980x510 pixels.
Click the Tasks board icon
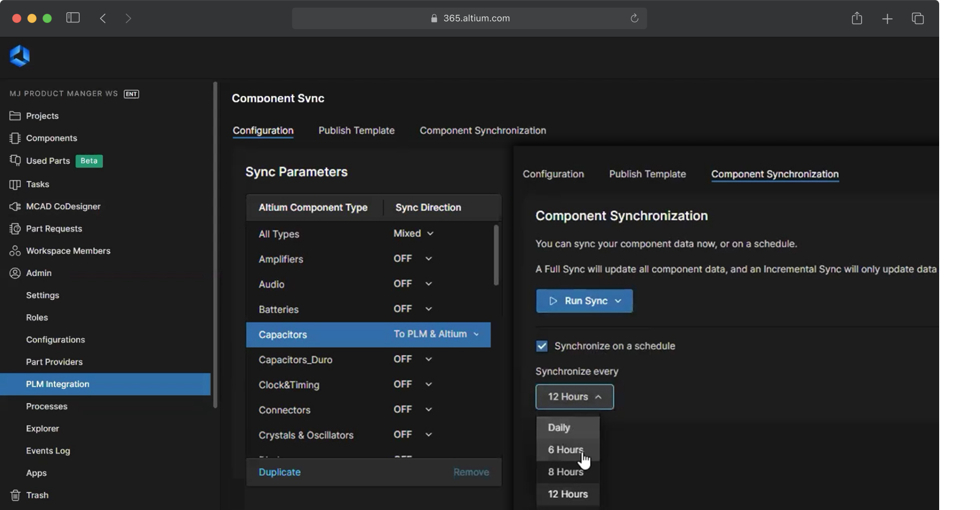click(15, 184)
